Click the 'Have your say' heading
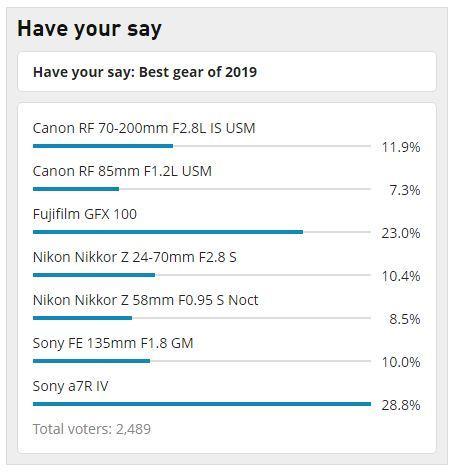 [x=89, y=29]
